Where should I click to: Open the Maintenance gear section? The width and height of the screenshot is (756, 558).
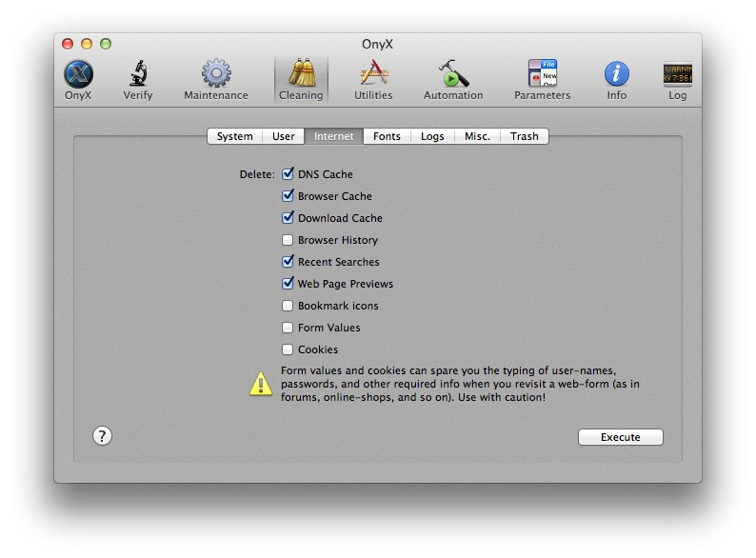pos(216,80)
